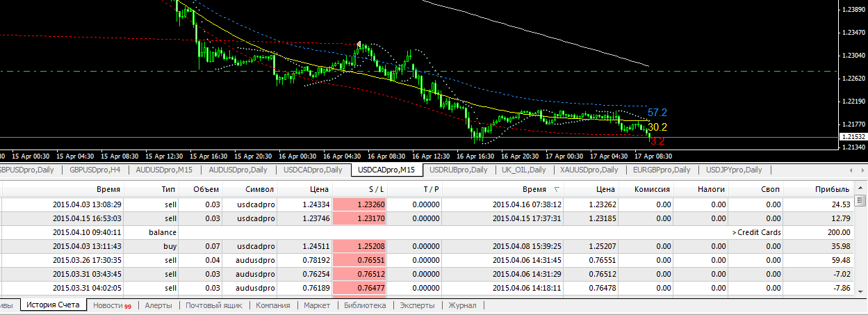Viewport: 868px width, 315px height.
Task: Click close time 2015.04.16 07:38:12
Action: [x=527, y=204]
